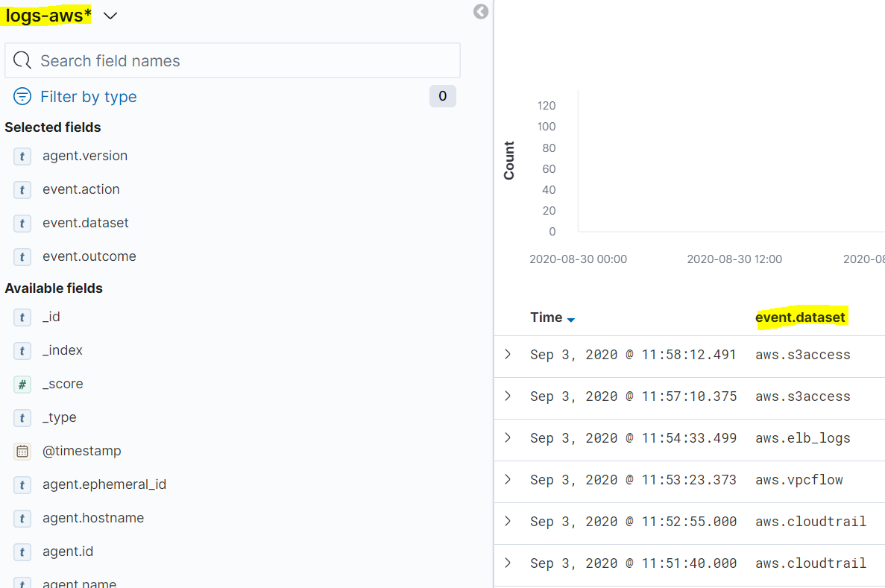Sort by the Time column header

coord(546,317)
